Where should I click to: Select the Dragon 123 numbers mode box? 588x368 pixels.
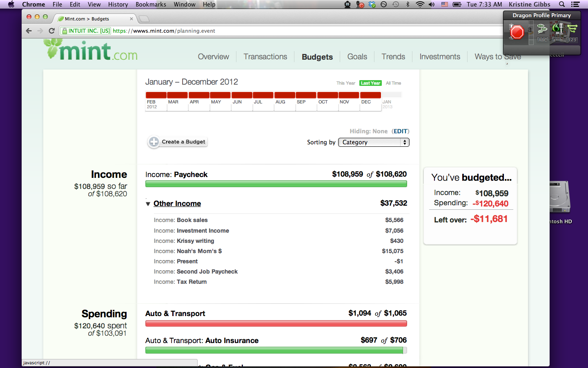(x=572, y=40)
